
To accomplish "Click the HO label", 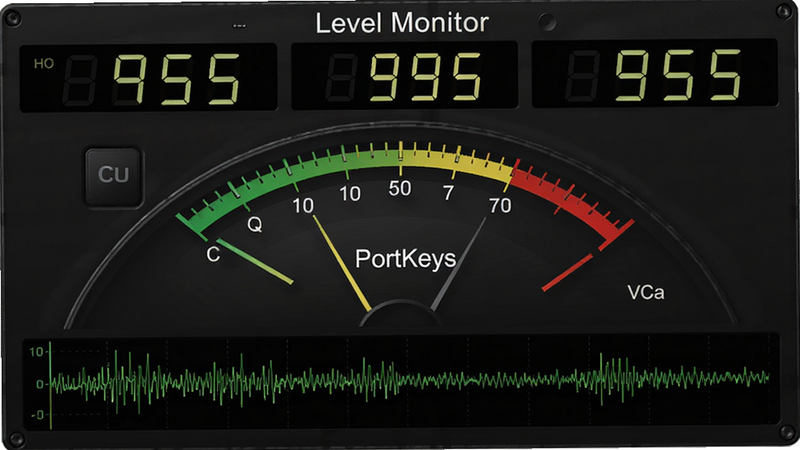I will [x=43, y=64].
